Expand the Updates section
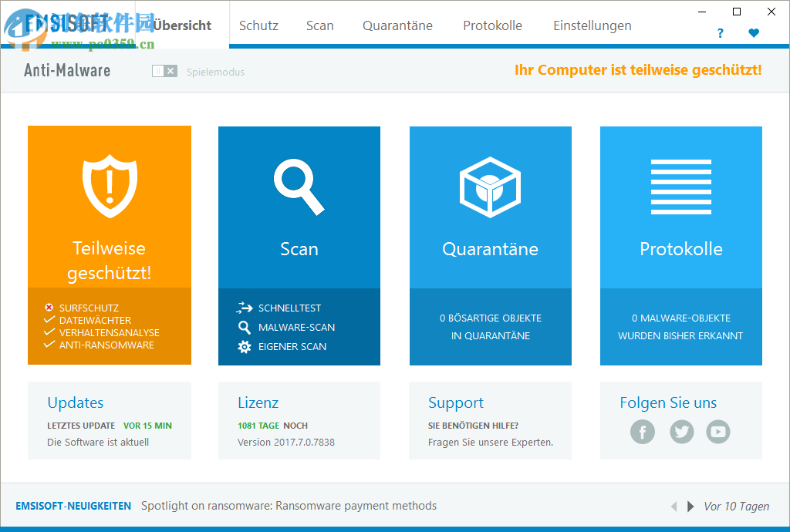Screen dimensions: 790x532 click(75, 402)
